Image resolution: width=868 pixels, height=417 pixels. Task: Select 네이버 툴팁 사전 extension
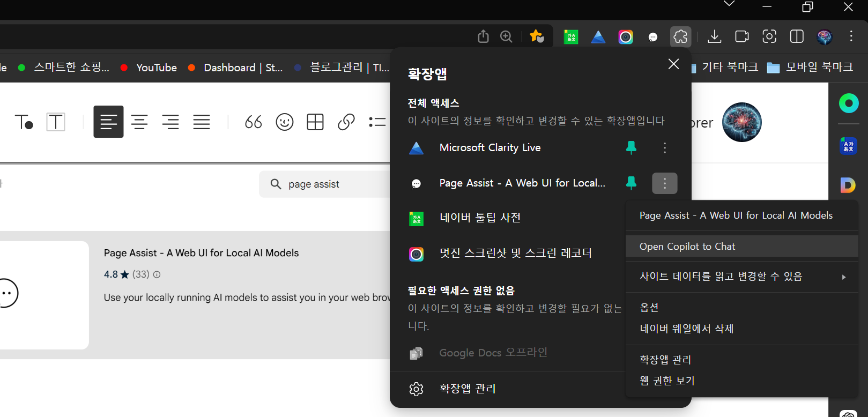[x=480, y=218]
